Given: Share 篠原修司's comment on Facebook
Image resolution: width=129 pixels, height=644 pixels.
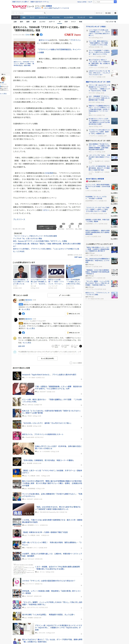Looking at the screenshot, I should coord(23,333).
